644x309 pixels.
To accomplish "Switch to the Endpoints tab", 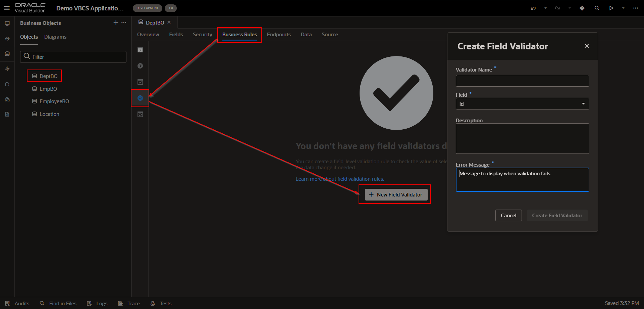I will (x=279, y=35).
